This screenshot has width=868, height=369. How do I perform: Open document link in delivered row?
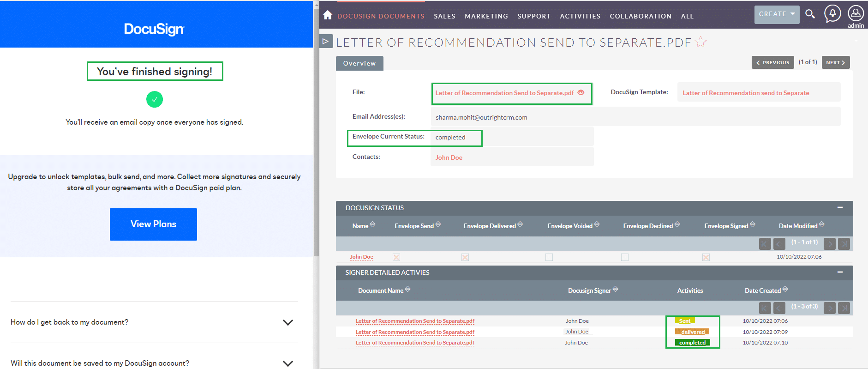click(415, 332)
